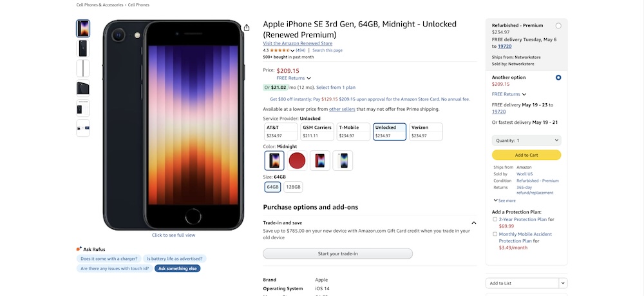Click the yellow Add to Cart button
Image resolution: width=644 pixels, height=296 pixels.
tap(526, 155)
